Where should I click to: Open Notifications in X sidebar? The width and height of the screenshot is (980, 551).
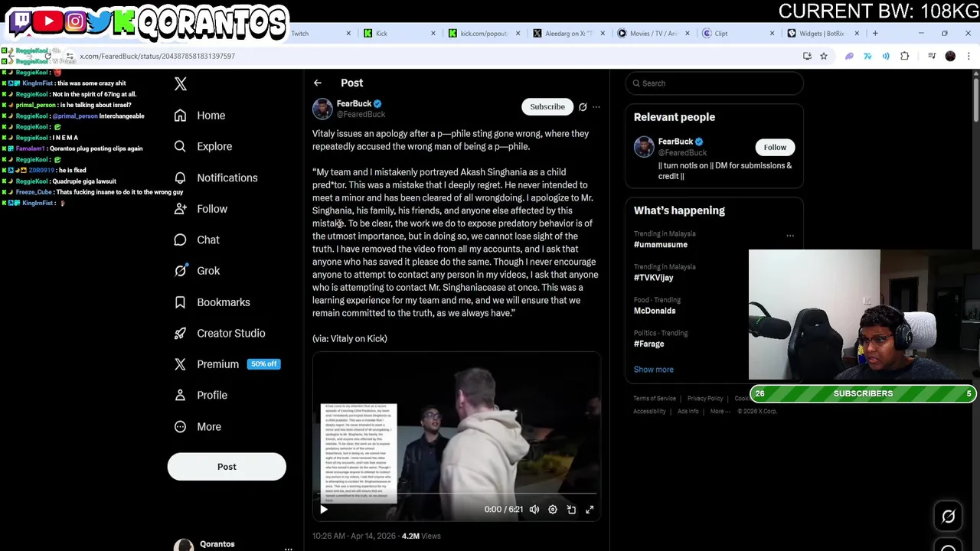pos(216,178)
